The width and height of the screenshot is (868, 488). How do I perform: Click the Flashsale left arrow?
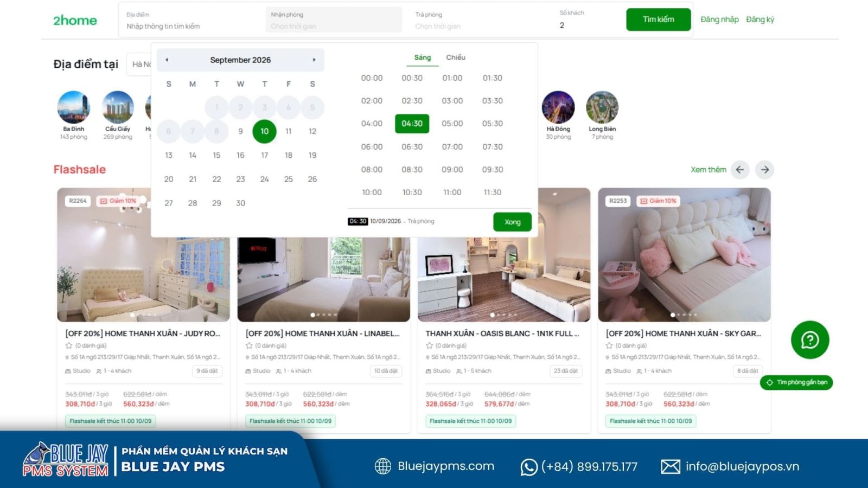[740, 170]
